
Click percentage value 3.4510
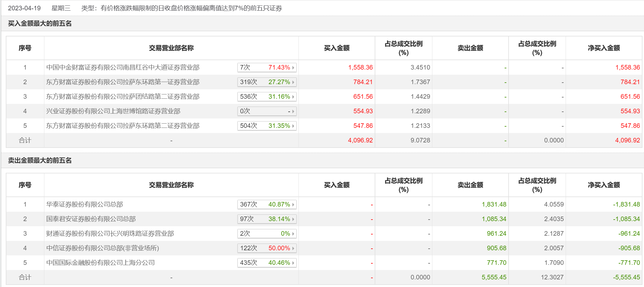pos(420,67)
